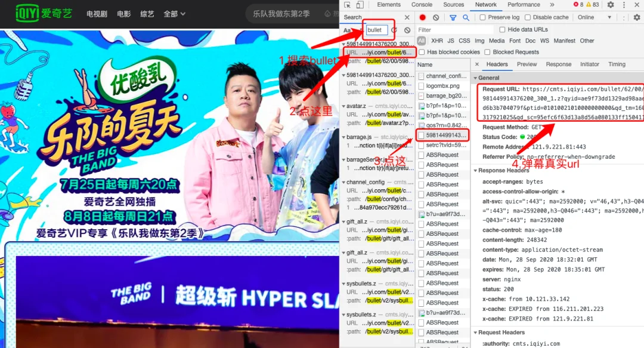This screenshot has height=348, width=644.
Task: Open the 全部 dropdown in site nav
Action: tap(174, 14)
